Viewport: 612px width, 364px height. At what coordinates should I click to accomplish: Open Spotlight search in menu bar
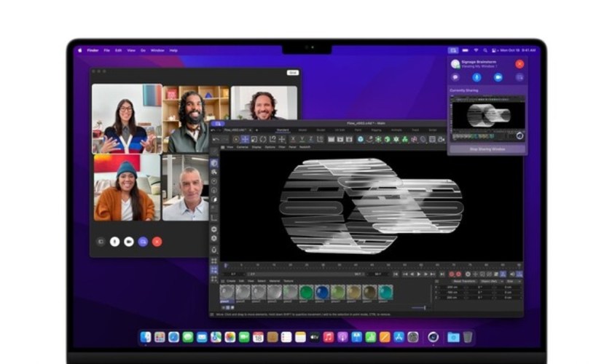click(x=485, y=50)
